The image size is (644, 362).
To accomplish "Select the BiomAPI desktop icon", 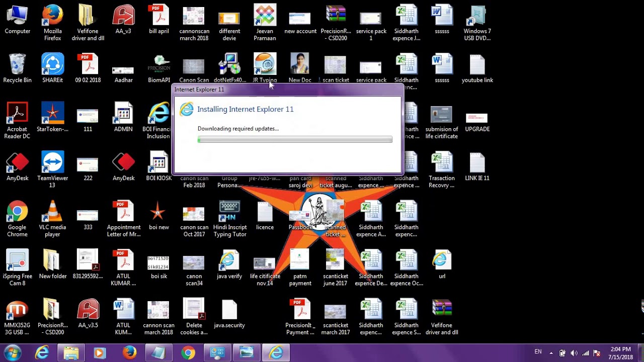I will [x=159, y=69].
